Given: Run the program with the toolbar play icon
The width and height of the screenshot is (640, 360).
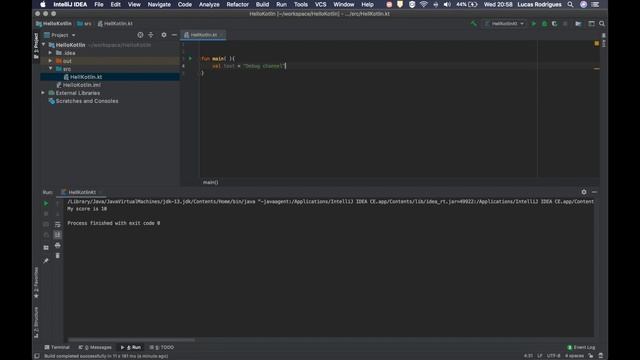Looking at the screenshot, I should [x=533, y=24].
